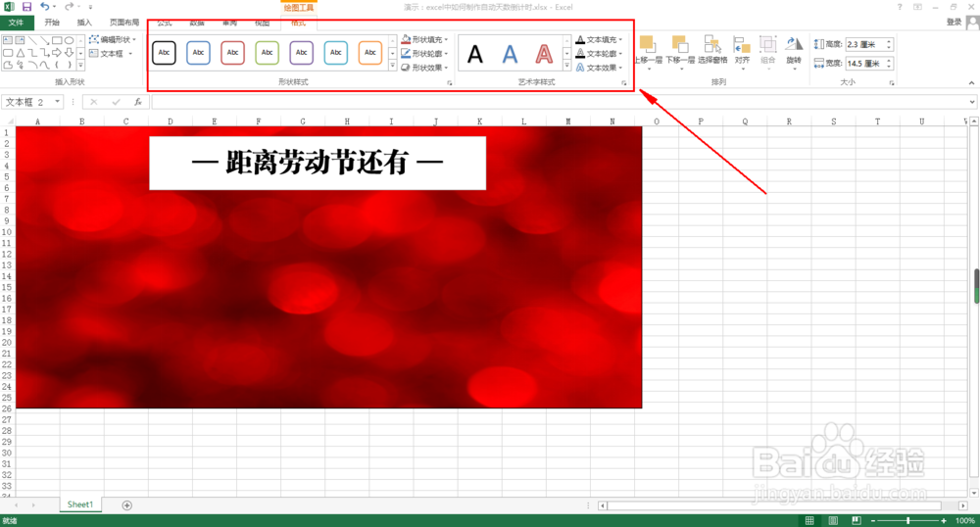Select the oval shape in shapes gallery
This screenshot has height=527, width=980.
[x=69, y=40]
